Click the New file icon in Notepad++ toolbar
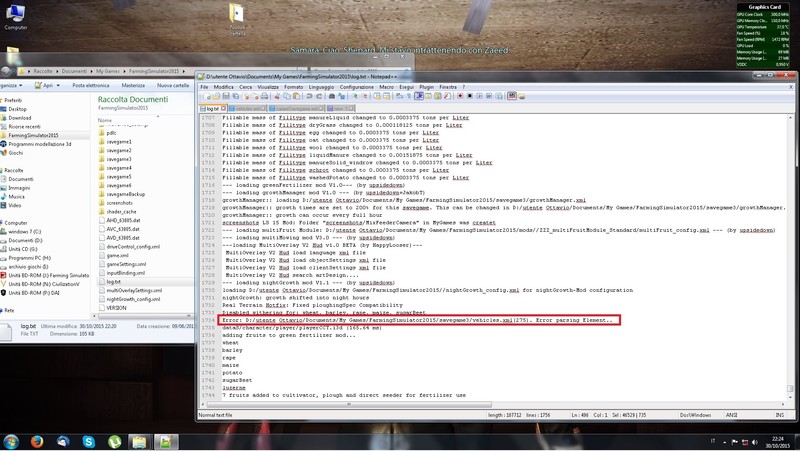The width and height of the screenshot is (800, 451). [x=202, y=96]
